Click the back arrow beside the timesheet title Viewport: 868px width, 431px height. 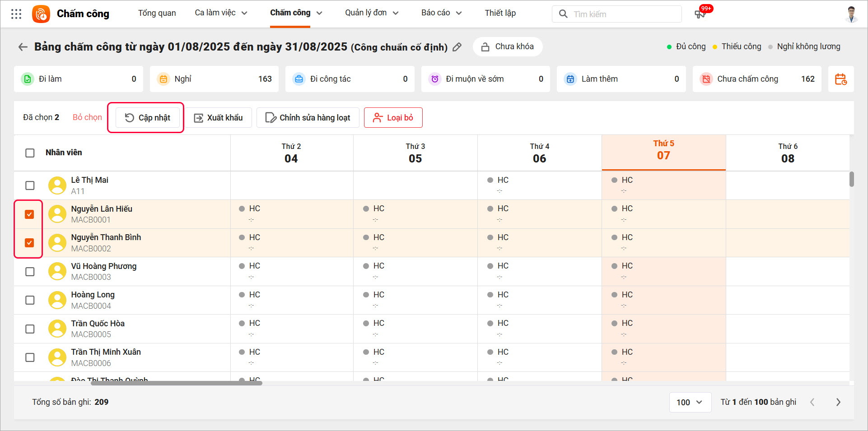(x=23, y=47)
